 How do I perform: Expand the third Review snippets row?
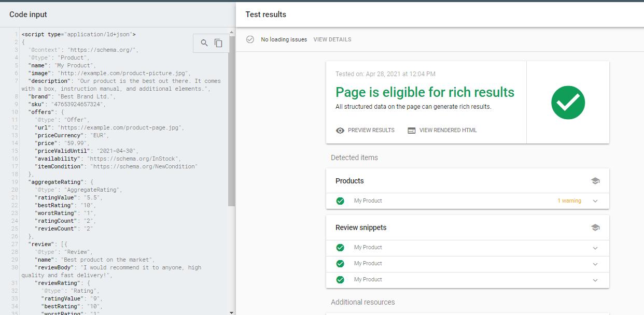(x=595, y=280)
